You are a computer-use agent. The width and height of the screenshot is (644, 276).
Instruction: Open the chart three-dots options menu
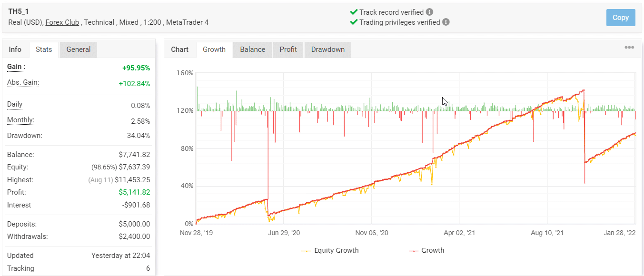click(629, 48)
